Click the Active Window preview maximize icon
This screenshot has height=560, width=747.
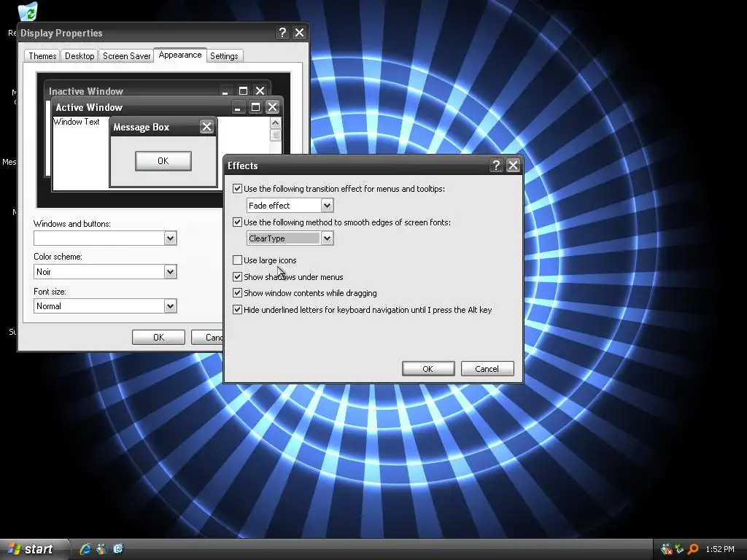(255, 107)
